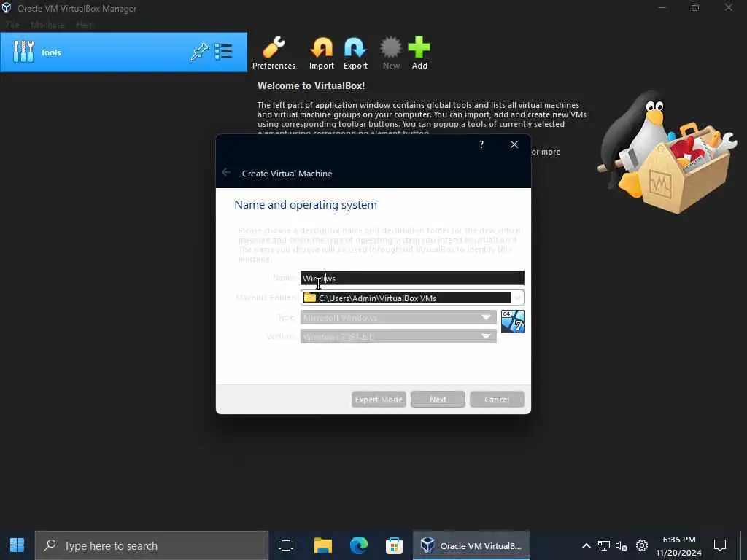
Task: Show hidden system tray icons
Action: coord(587,545)
